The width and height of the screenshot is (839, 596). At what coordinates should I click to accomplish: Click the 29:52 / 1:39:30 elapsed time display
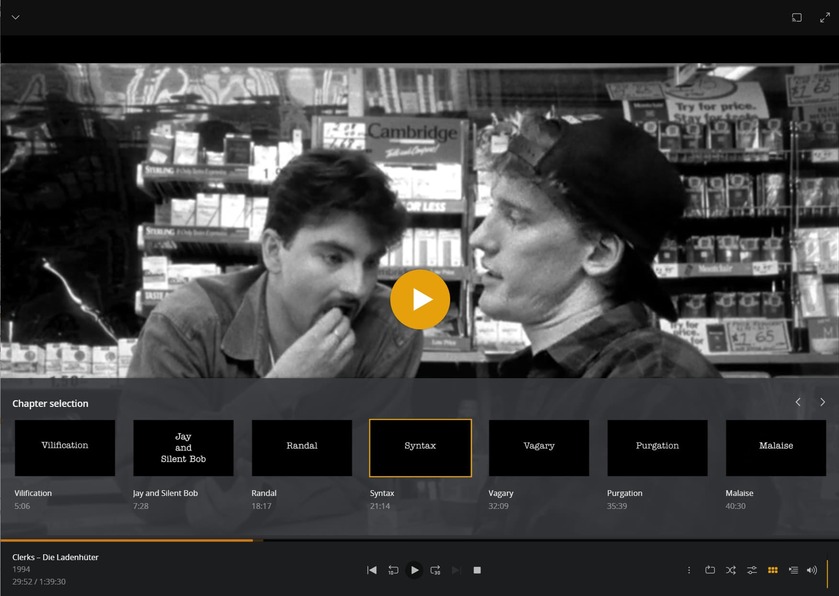[x=39, y=582]
